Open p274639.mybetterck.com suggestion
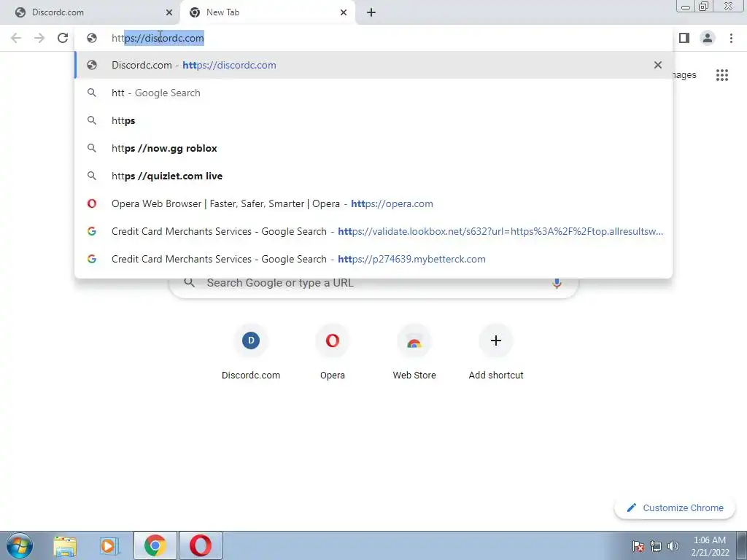The width and height of the screenshot is (747, 560). click(373, 259)
